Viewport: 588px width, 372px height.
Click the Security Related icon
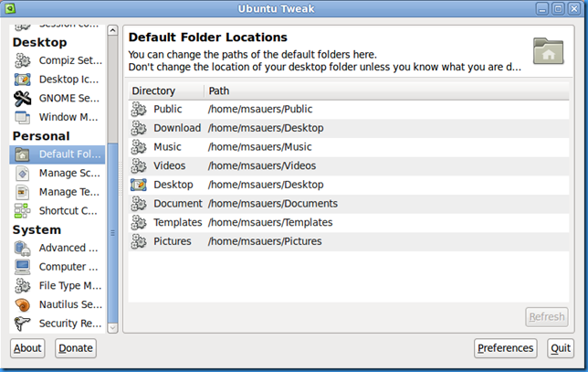pos(23,324)
